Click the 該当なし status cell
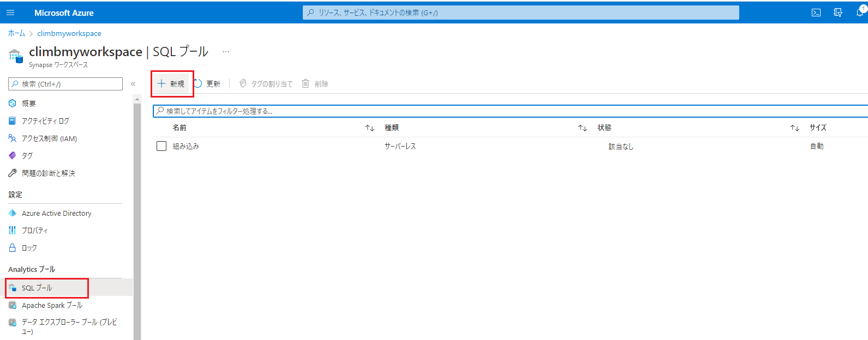This screenshot has height=340, width=868. [621, 147]
